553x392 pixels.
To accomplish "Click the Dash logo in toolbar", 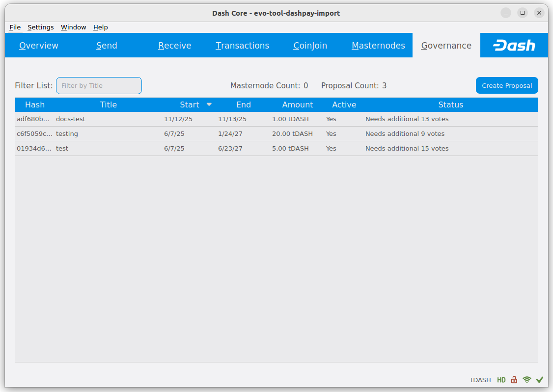I will (514, 46).
